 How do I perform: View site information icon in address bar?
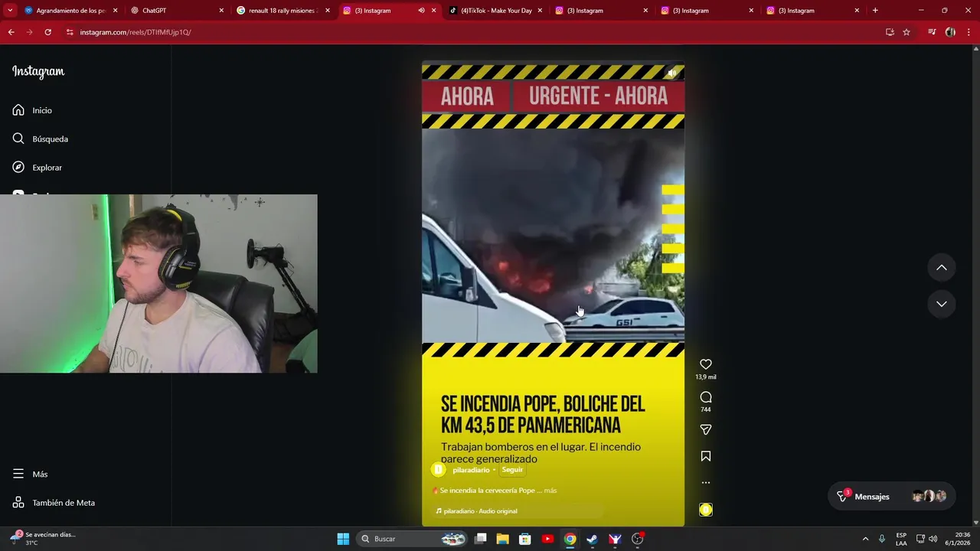click(70, 32)
